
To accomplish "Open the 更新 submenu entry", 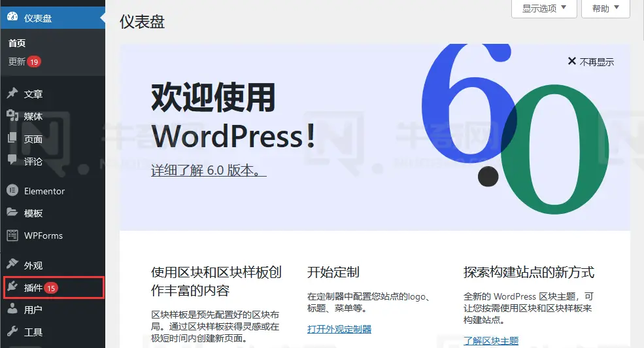I will [x=17, y=61].
